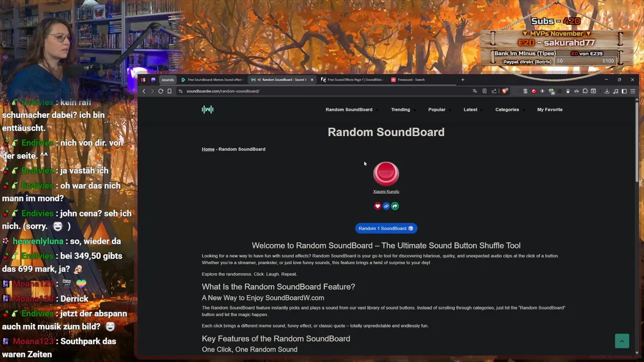The height and width of the screenshot is (362, 644).
Task: Open the Xiaomi Kungfu sound link
Action: 386,192
